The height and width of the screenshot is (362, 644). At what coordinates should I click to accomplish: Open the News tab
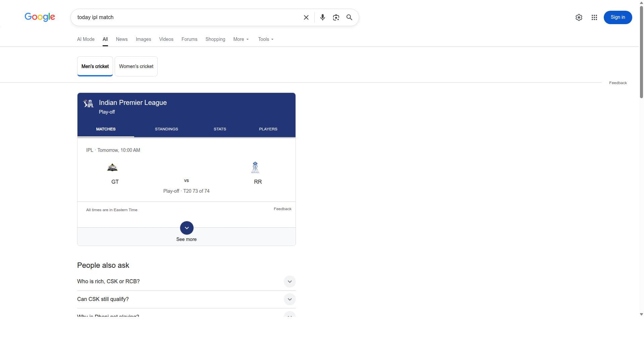[x=121, y=39]
